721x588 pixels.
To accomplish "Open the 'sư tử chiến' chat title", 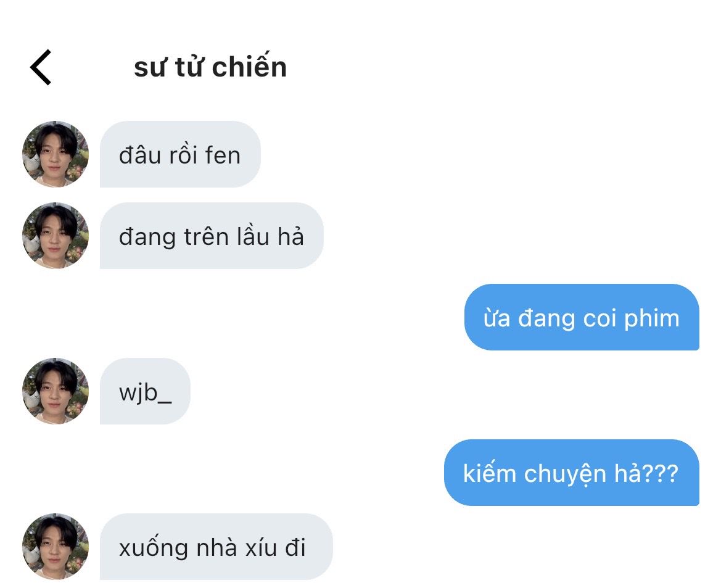I will [210, 67].
